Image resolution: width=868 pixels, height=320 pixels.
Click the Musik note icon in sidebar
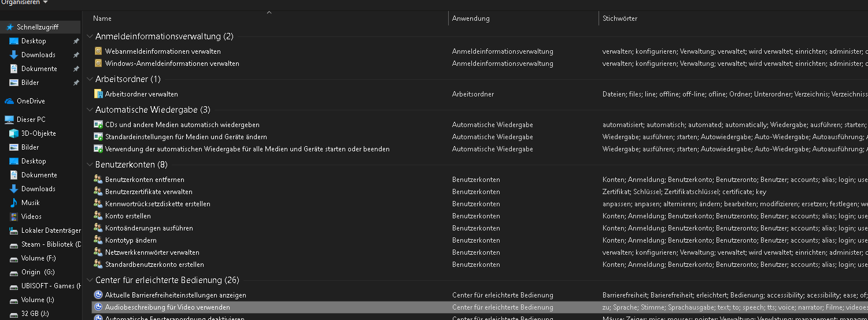(x=14, y=203)
